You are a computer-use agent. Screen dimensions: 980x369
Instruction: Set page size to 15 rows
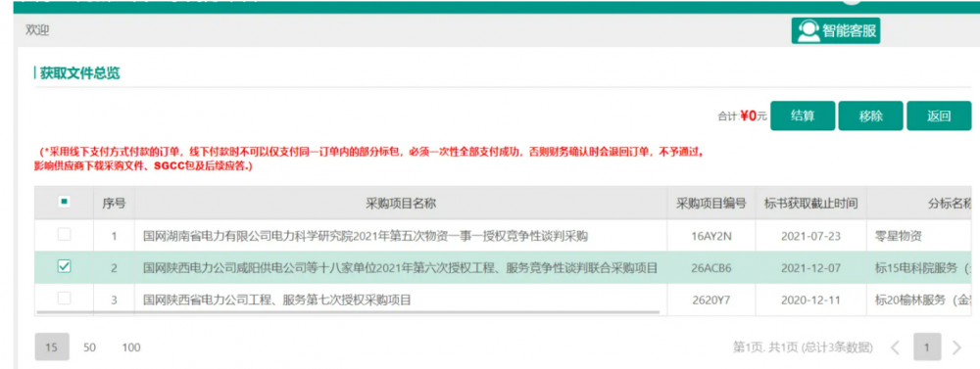51,347
